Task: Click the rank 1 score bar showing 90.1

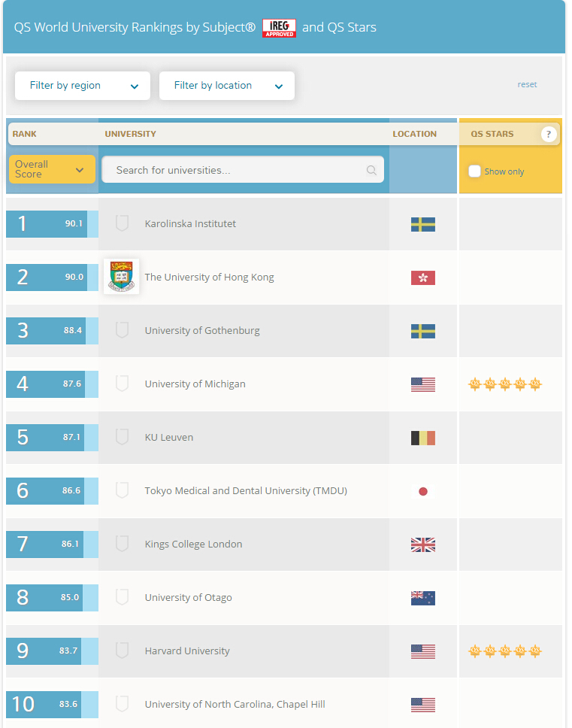Action: click(x=52, y=224)
